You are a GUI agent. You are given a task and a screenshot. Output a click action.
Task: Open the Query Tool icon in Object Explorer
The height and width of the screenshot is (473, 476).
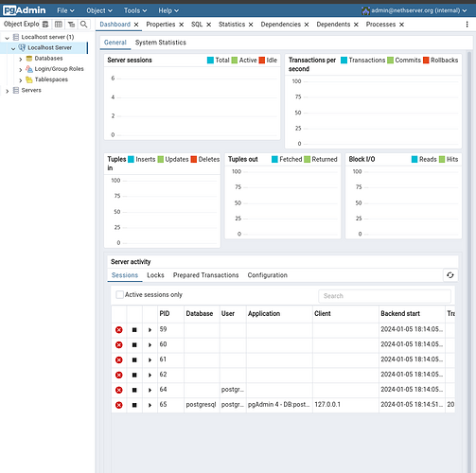coord(45,25)
